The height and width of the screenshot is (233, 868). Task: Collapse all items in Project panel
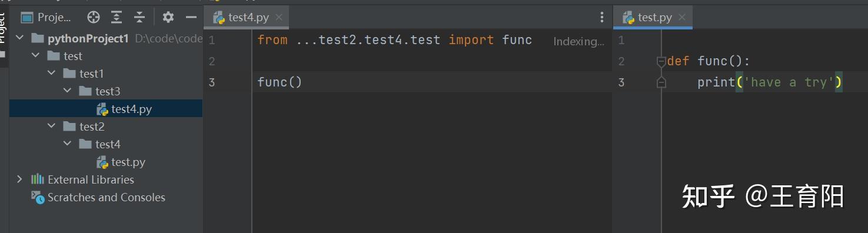(139, 17)
